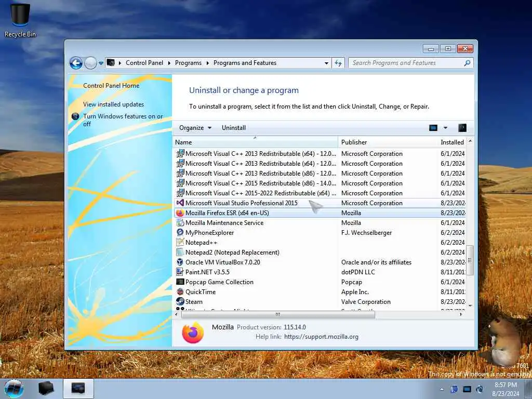Click the horizontal scrollbar thumb

(278, 314)
